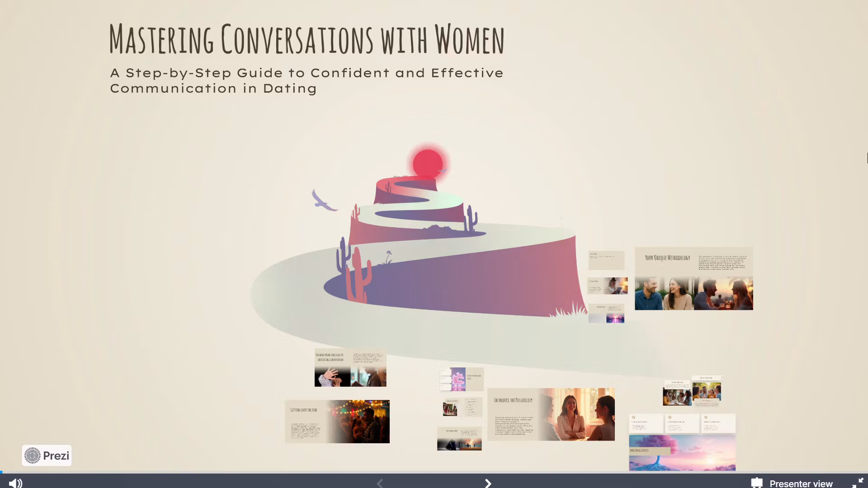
Task: Open the Introduce the Possibility slide
Action: tap(551, 414)
